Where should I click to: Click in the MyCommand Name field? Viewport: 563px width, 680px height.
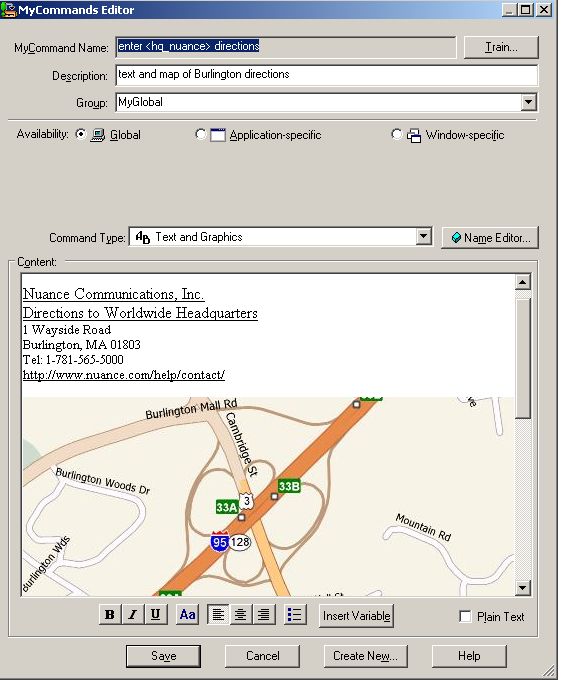(x=286, y=47)
